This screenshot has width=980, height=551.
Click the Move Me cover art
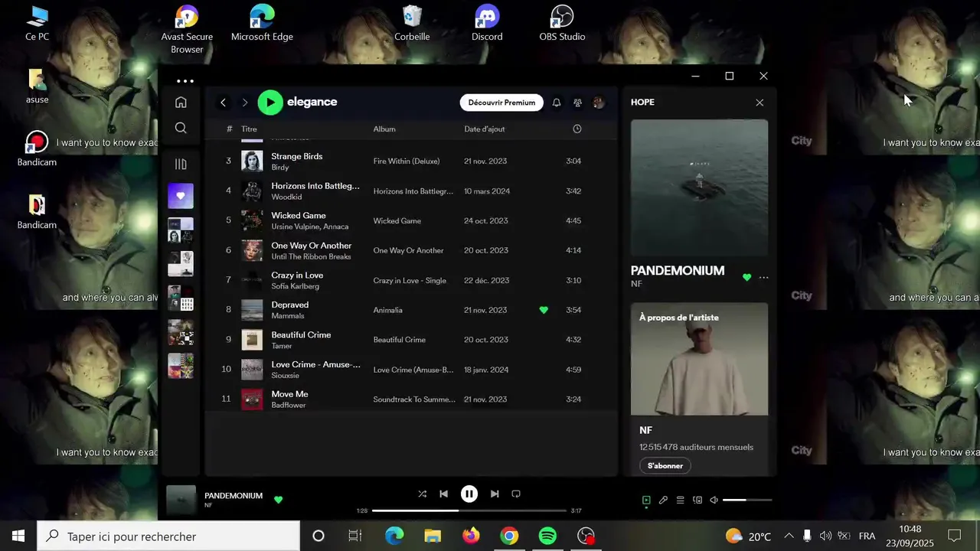click(252, 399)
